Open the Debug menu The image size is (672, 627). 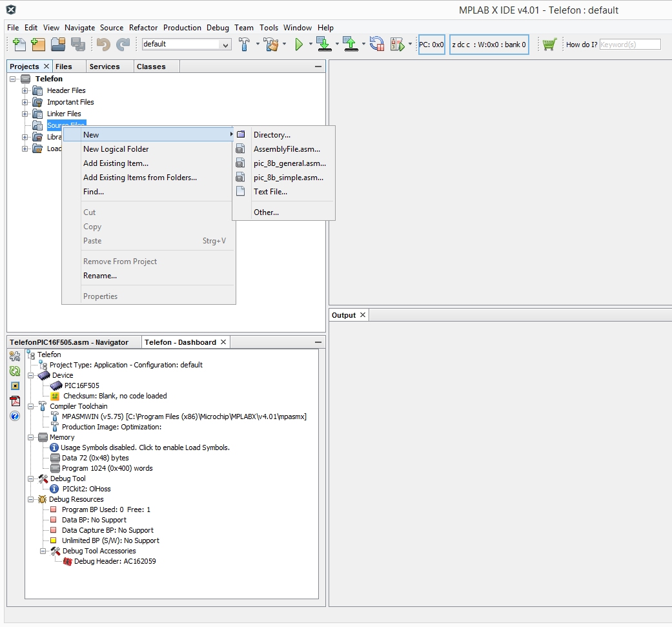[218, 27]
